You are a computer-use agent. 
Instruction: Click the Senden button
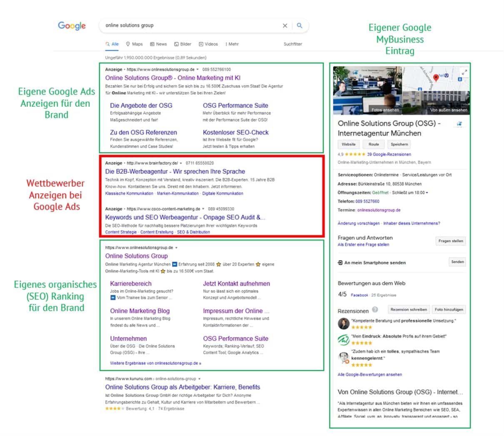tap(457, 262)
